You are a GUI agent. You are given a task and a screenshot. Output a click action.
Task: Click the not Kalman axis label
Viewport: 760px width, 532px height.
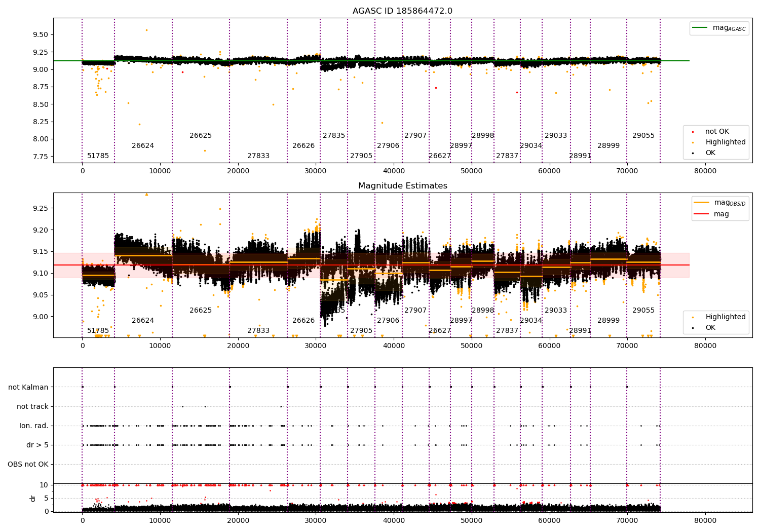(28, 387)
